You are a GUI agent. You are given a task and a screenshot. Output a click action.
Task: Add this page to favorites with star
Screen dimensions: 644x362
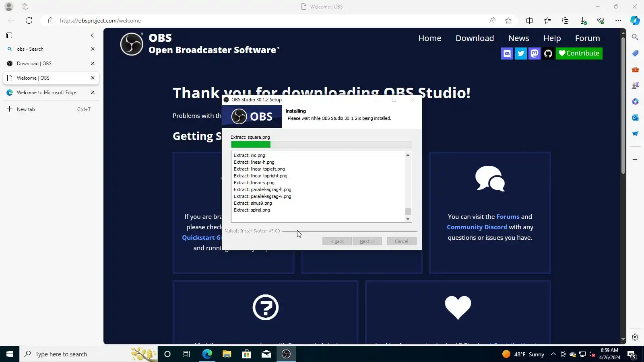tap(508, 21)
